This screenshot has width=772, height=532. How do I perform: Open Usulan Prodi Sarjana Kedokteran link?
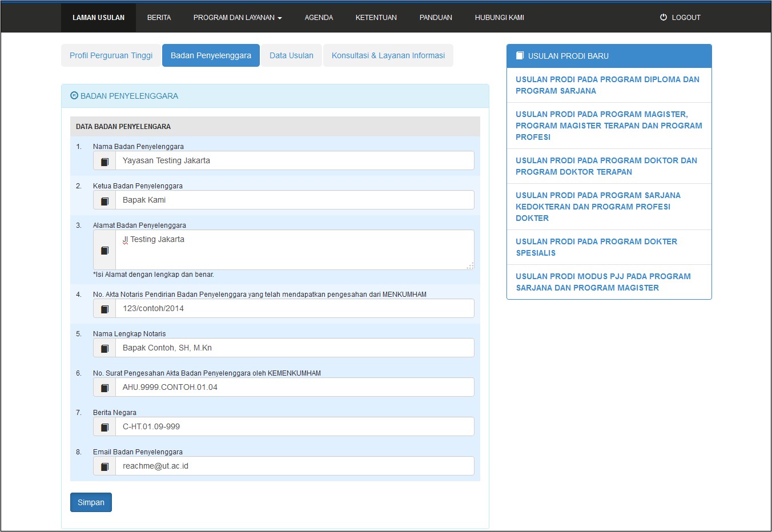click(x=609, y=207)
